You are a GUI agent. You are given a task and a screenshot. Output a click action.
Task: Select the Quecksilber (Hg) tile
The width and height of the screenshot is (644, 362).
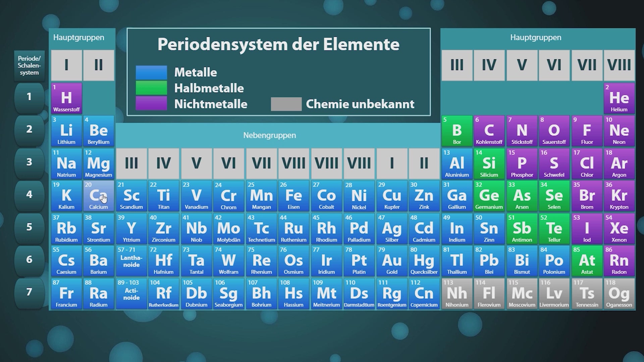(424, 261)
